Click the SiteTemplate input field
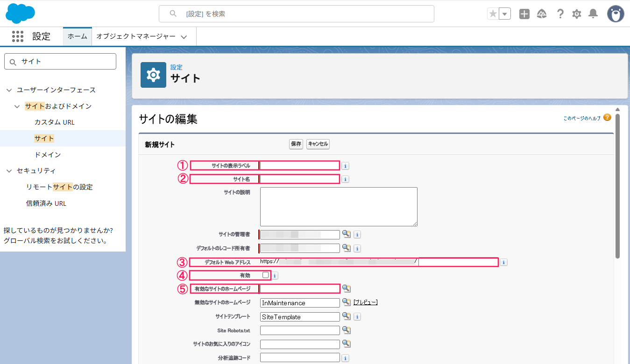 [300, 317]
